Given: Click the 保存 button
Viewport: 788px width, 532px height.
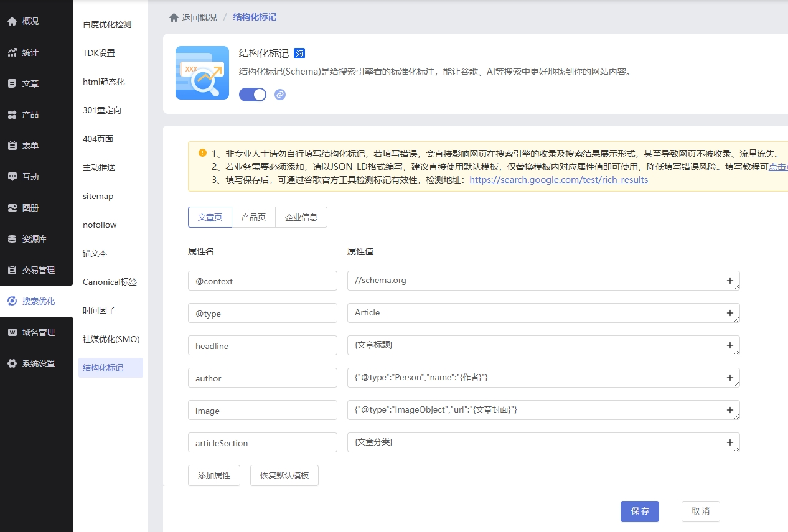Looking at the screenshot, I should 639,511.
